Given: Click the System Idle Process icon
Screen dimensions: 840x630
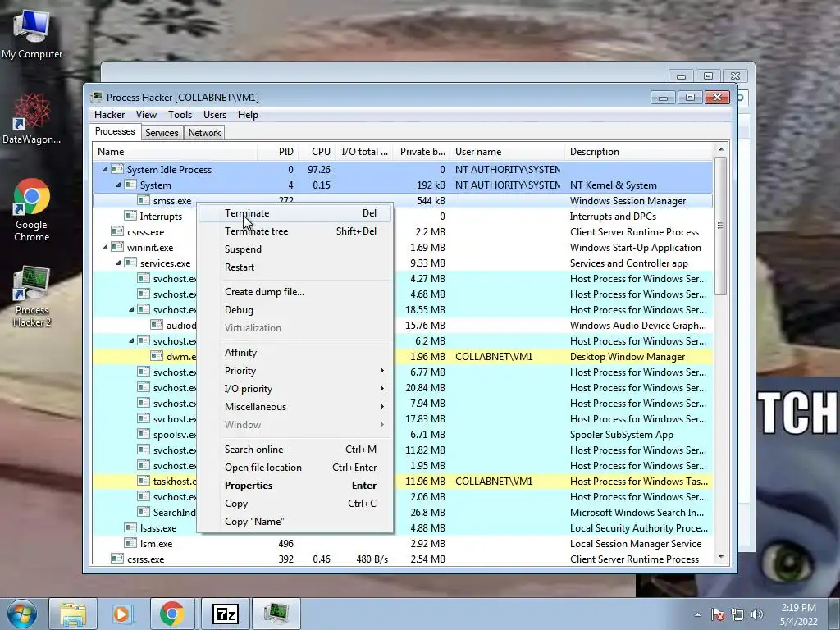Looking at the screenshot, I should point(117,169).
